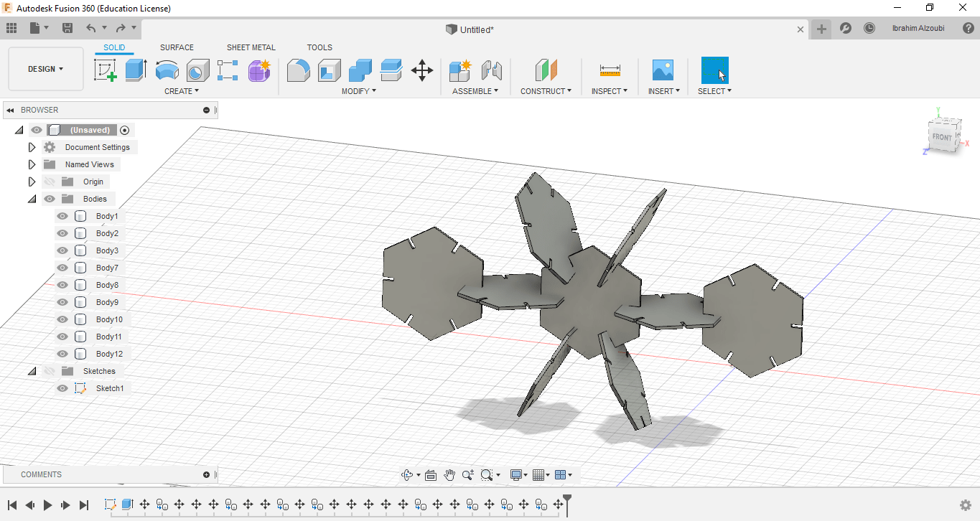Select the Extrude tool
This screenshot has height=521, width=980.
pos(136,70)
